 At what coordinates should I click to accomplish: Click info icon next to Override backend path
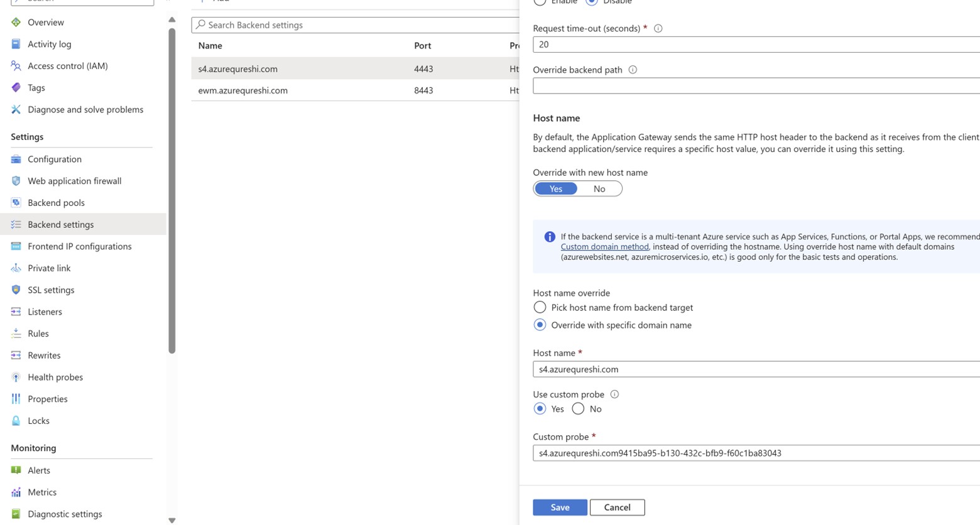pyautogui.click(x=633, y=70)
